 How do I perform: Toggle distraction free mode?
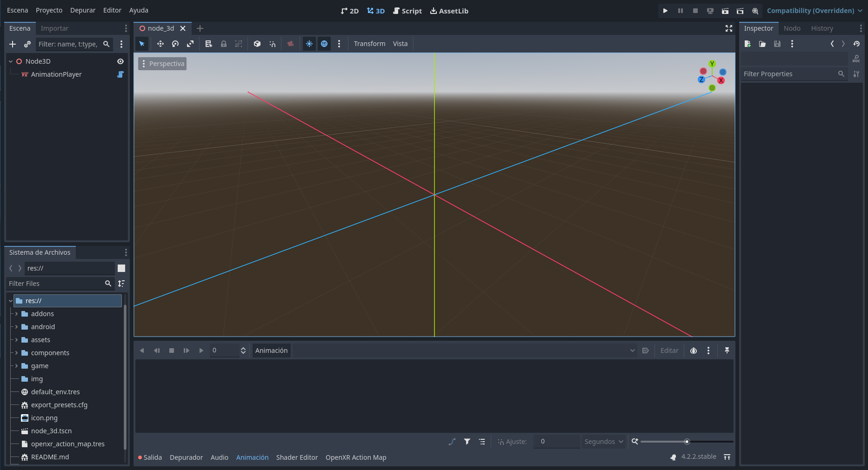[729, 28]
